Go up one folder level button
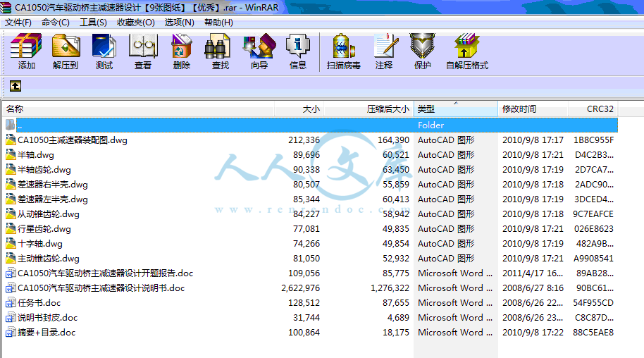The image size is (644, 358). pyautogui.click(x=16, y=86)
